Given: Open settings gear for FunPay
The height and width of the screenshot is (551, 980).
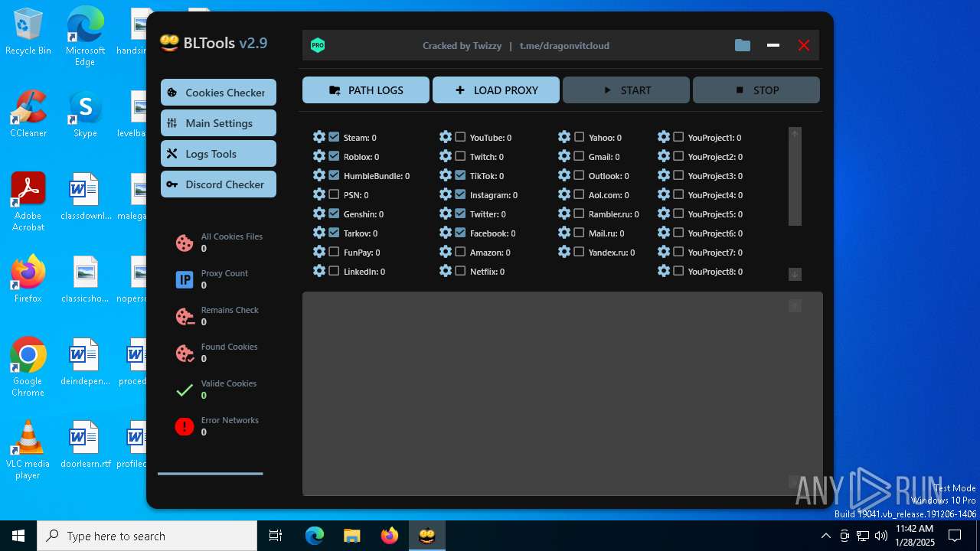Looking at the screenshot, I should (x=319, y=252).
